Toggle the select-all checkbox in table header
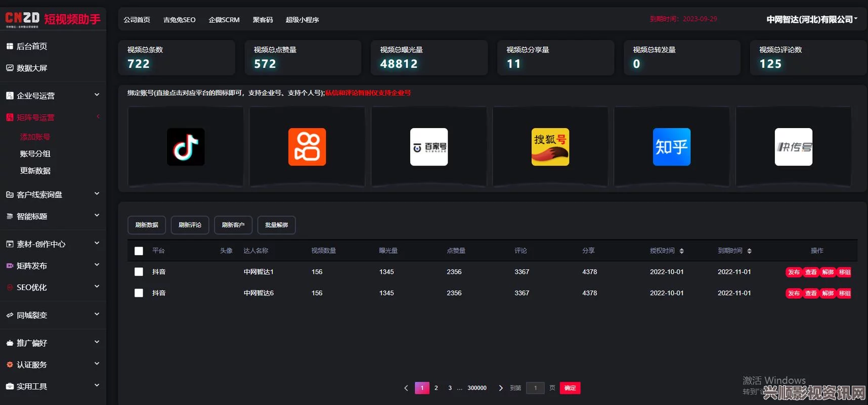 pos(139,251)
